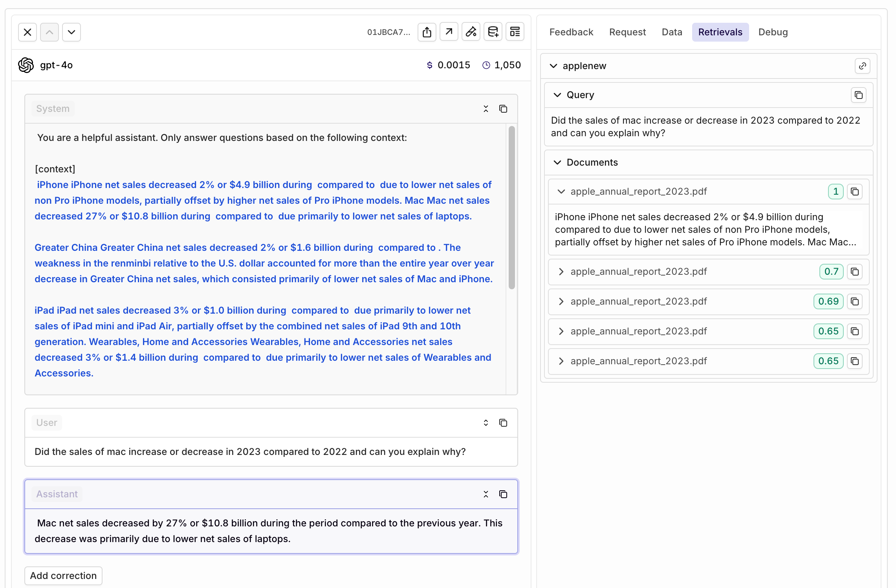Copy the Assistant message content

point(503,494)
